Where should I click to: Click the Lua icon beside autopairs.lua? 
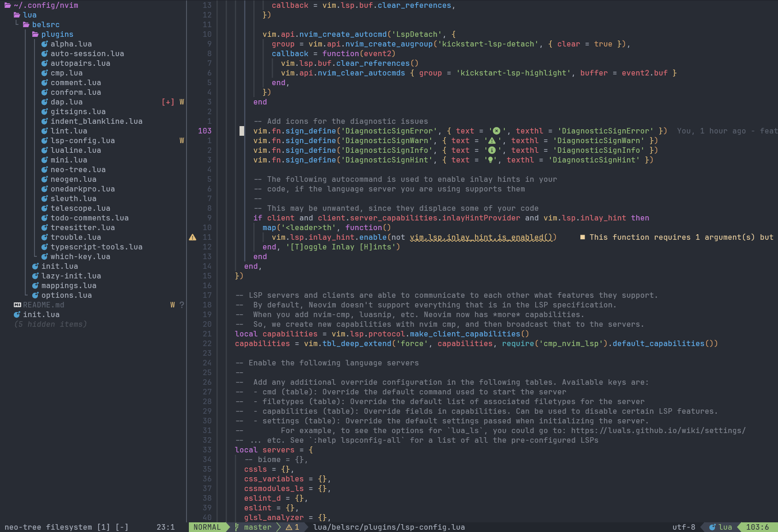pos(45,64)
